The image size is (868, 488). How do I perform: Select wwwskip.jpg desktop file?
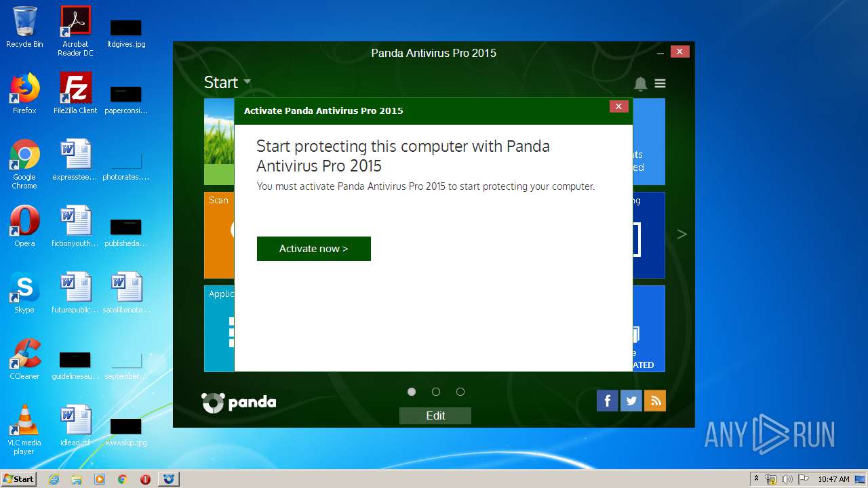point(126,432)
